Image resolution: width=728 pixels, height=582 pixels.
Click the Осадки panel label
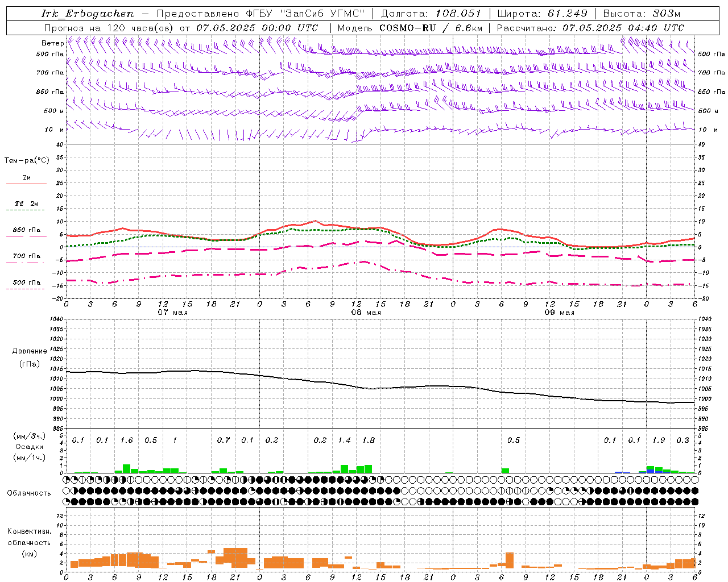(x=29, y=447)
